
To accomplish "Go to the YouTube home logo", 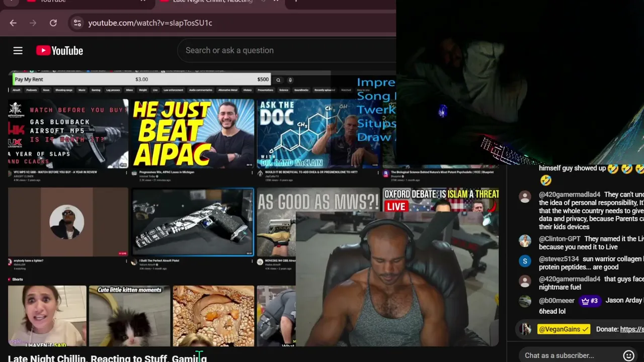I will point(59,50).
